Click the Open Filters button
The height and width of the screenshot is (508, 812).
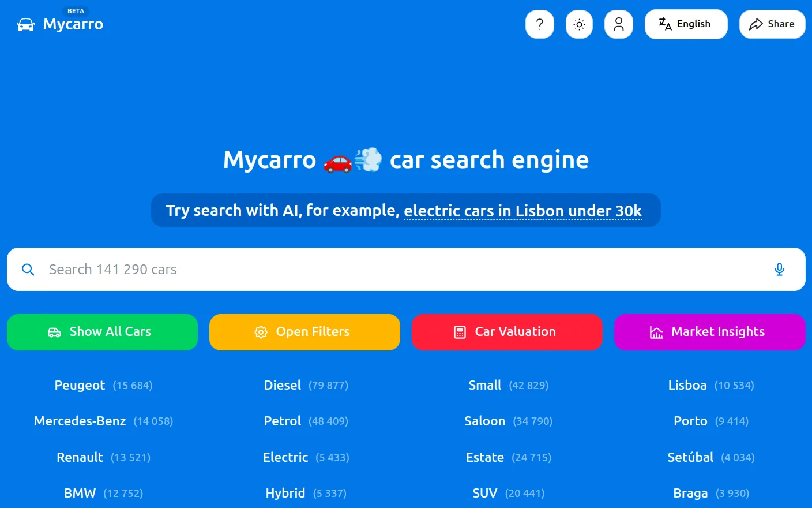pos(304,332)
